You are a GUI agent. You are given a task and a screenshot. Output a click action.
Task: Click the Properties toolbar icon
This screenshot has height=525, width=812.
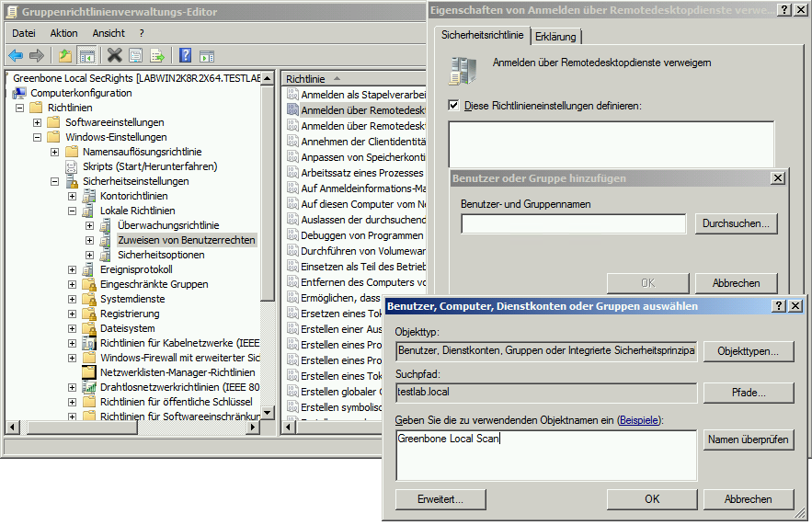[x=136, y=56]
